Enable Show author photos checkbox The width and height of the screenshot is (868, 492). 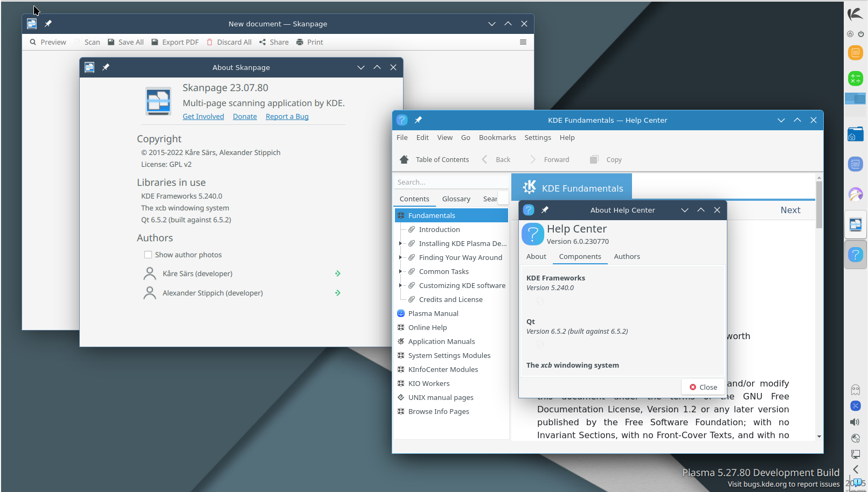(x=148, y=255)
